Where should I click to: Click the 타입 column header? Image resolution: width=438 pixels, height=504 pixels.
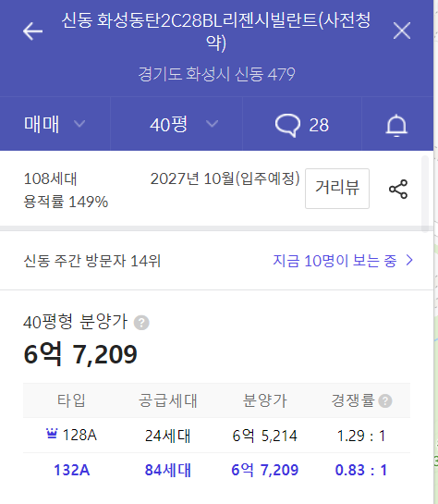coord(71,400)
